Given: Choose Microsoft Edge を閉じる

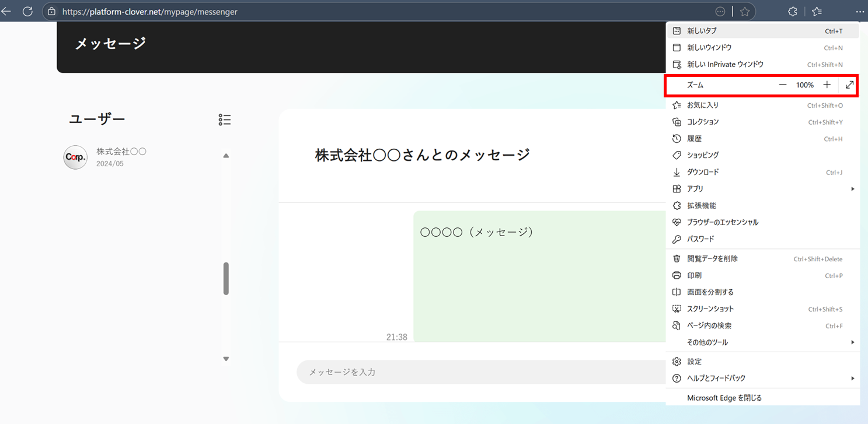Looking at the screenshot, I should pos(762,398).
